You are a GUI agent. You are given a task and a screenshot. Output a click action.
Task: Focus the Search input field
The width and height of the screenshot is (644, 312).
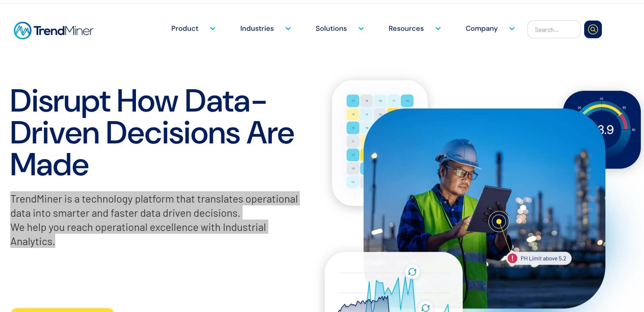tap(554, 29)
